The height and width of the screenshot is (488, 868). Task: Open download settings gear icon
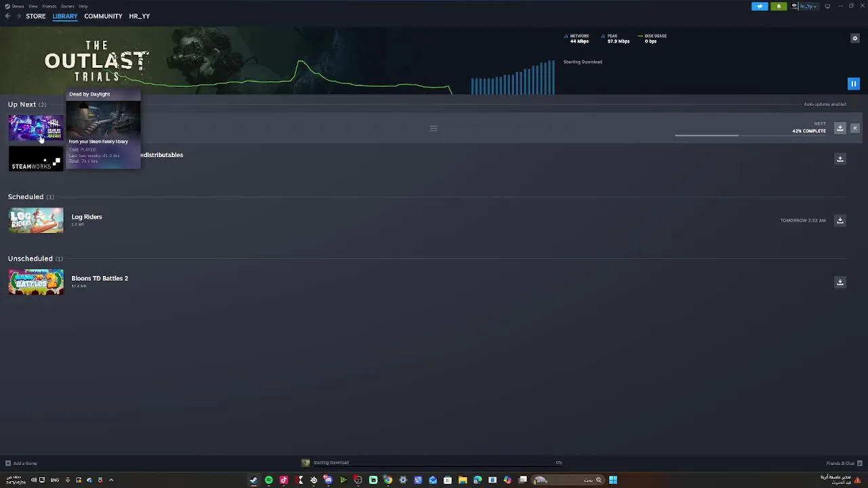click(855, 38)
